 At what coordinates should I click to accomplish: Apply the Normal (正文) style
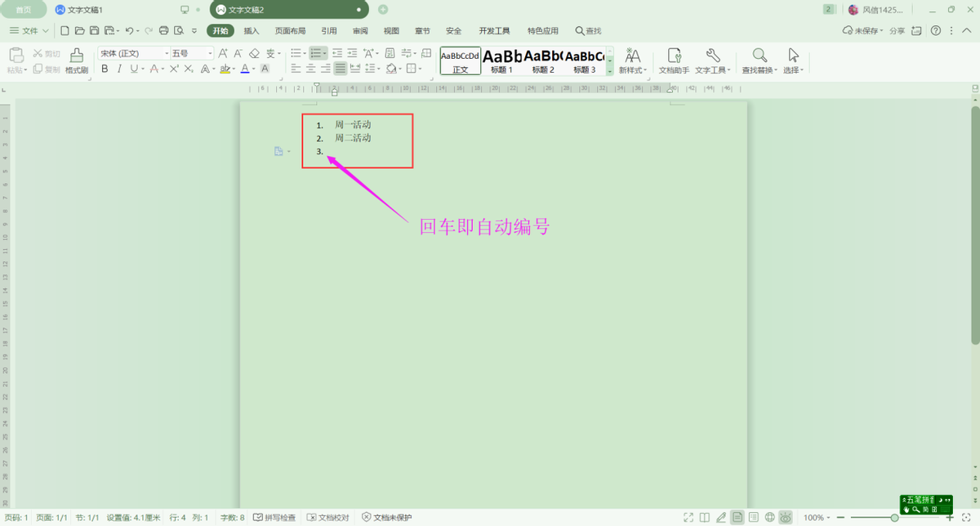(x=460, y=60)
